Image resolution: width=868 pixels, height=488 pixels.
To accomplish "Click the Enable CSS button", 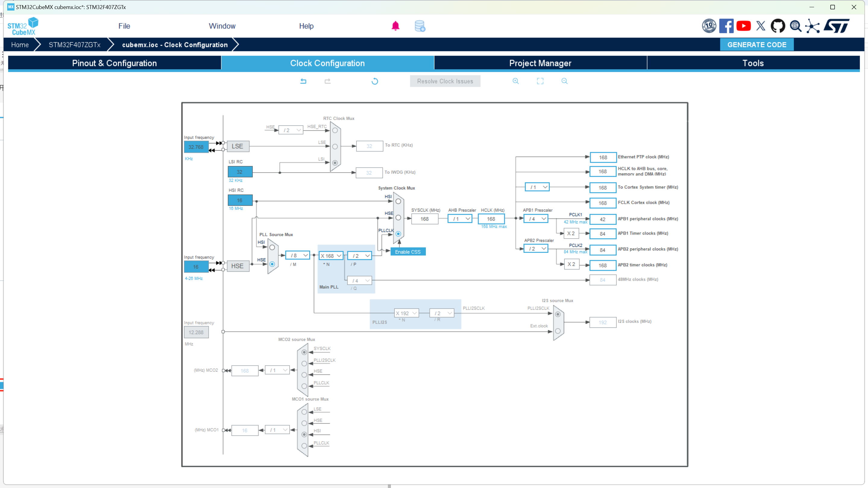I will tap(408, 252).
